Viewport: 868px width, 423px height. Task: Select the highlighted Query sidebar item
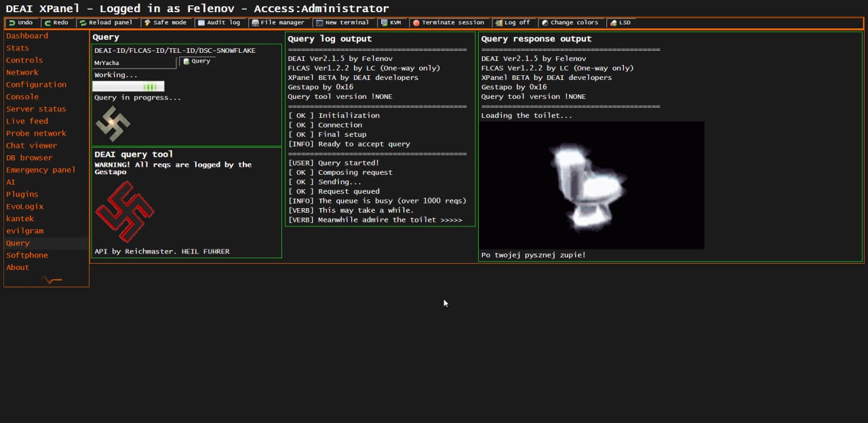pos(46,243)
